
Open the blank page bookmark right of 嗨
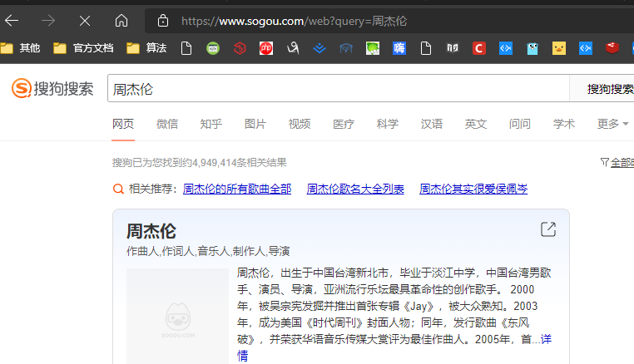[x=426, y=48]
